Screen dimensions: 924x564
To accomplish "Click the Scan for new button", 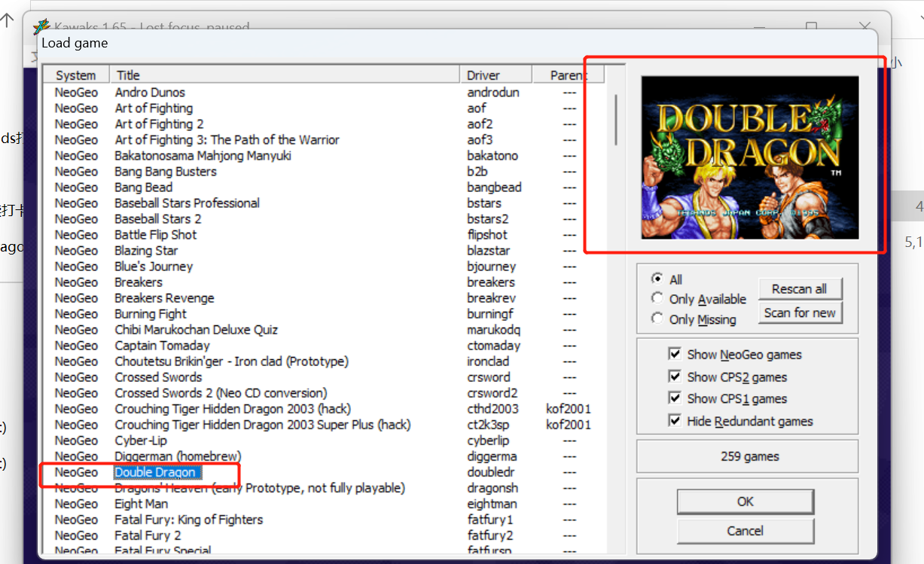I will 800,312.
